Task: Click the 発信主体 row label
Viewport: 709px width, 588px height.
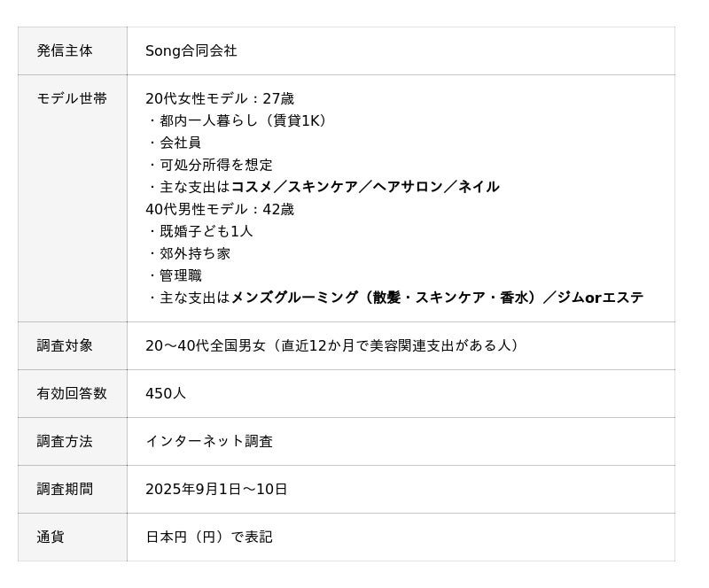Action: click(65, 51)
